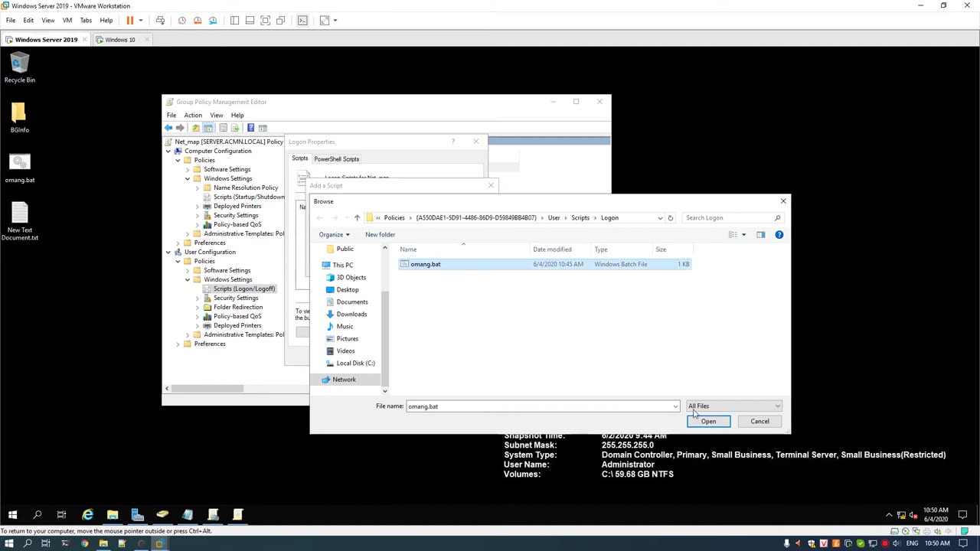Open Browse dialog help icon
This screenshot has width=980, height=551.
779,235
